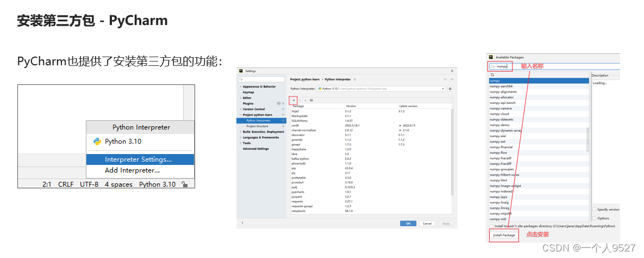Click the PyCharm icon in the Settings title bar
This screenshot has height=258, width=644.
coord(241,71)
